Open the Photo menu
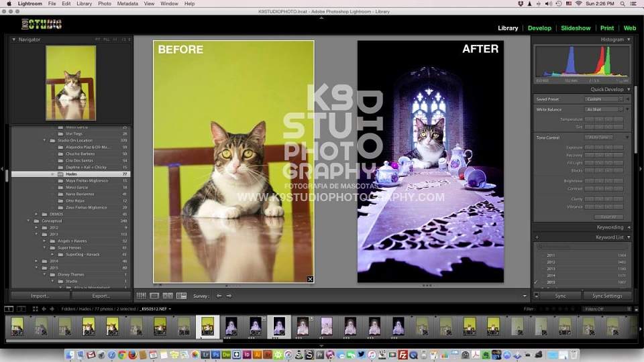 (105, 4)
